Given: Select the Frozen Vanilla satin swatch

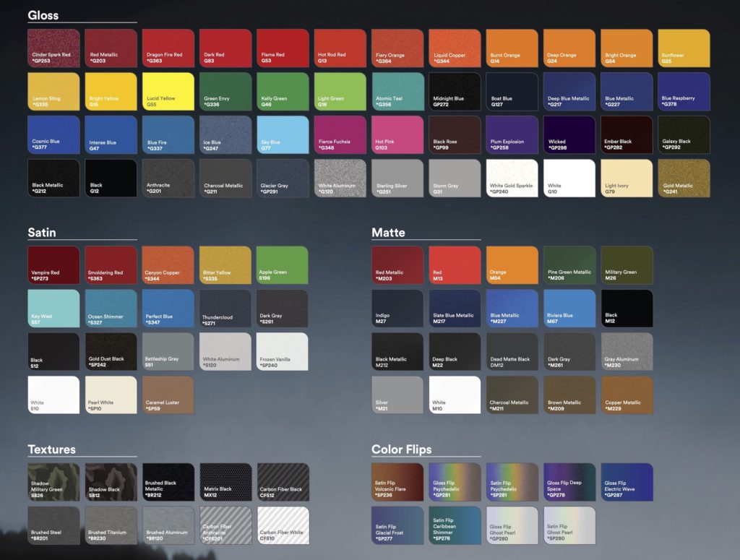Looking at the screenshot, I should pos(283,352).
